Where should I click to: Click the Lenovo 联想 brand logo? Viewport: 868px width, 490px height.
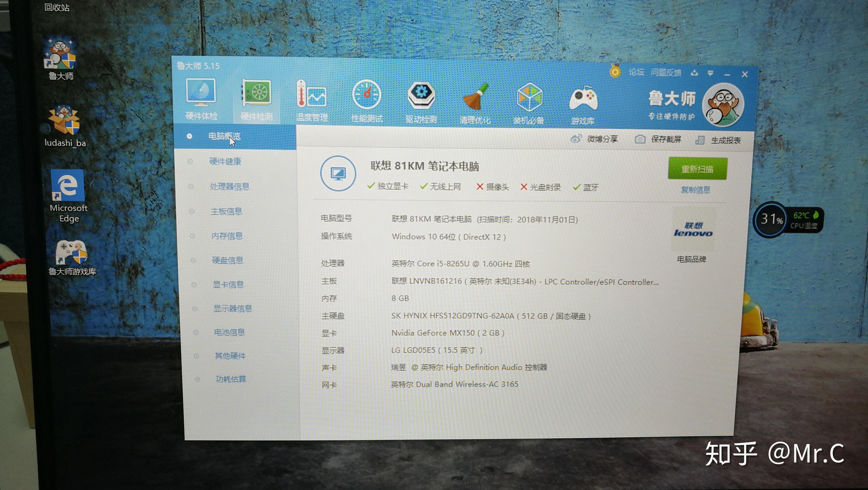point(693,229)
